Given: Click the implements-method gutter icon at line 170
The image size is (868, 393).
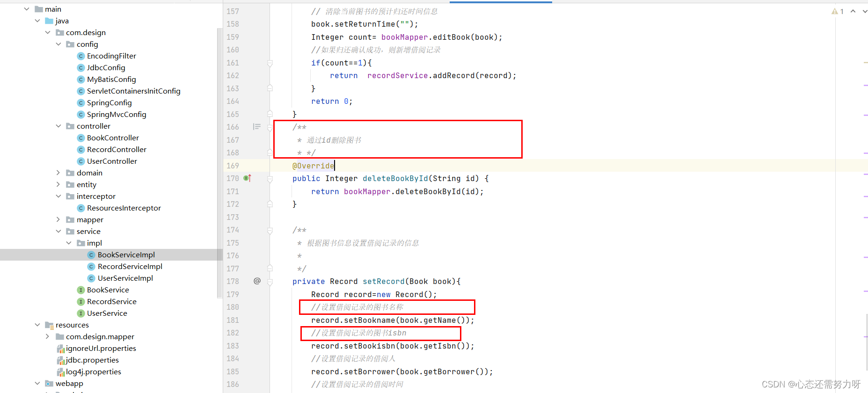Looking at the screenshot, I should [248, 178].
